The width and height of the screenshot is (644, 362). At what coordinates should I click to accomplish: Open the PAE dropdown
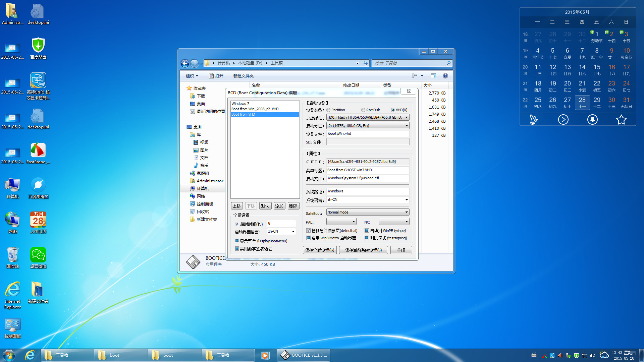(341, 222)
